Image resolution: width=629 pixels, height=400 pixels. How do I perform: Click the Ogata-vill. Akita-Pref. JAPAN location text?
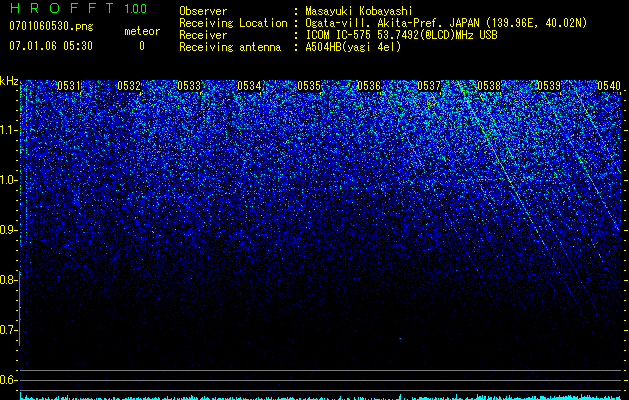point(446,23)
